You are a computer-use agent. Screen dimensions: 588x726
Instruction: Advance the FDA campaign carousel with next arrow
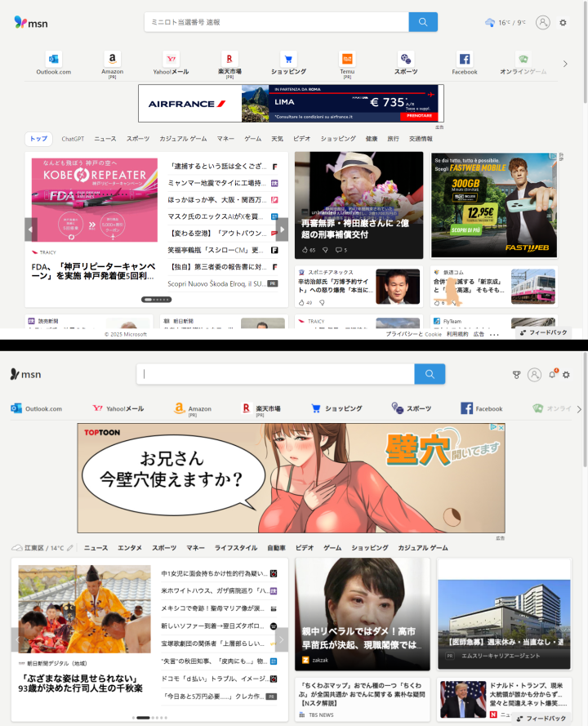[282, 229]
